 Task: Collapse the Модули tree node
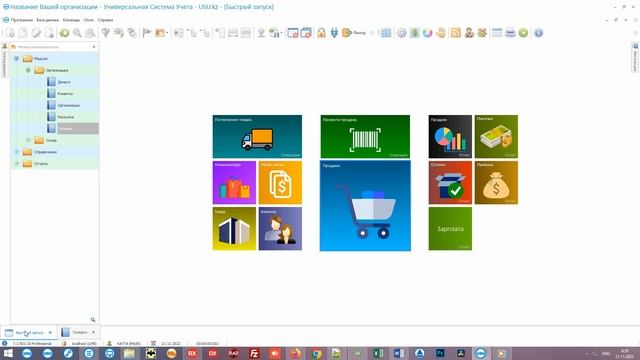click(17, 59)
